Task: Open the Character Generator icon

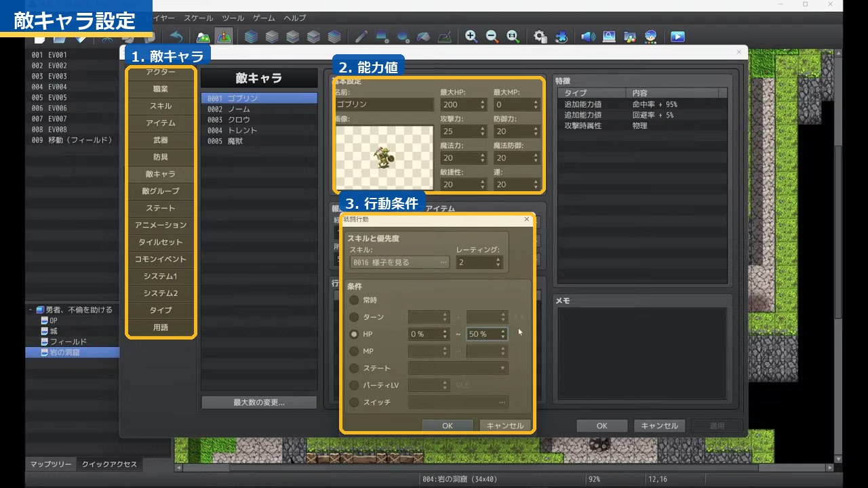Action: pos(650,37)
